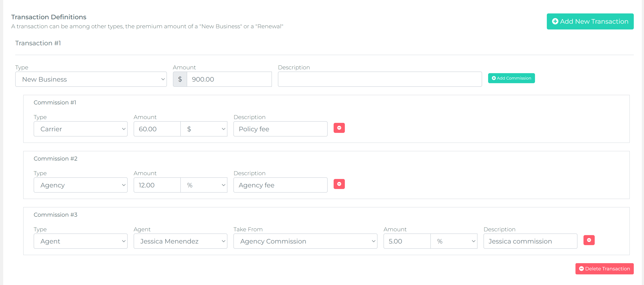Screen dimensions: 644x285
Task: Open Commission #1 dollar unit dropdown
Action: [x=204, y=129]
